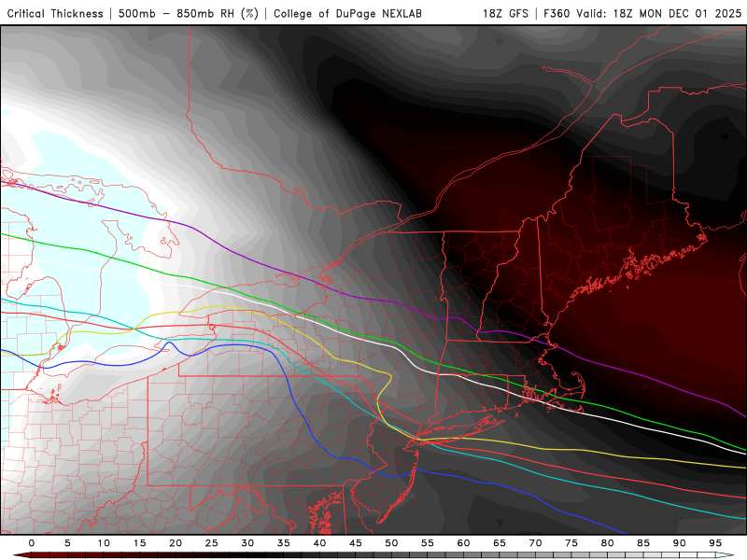The image size is (747, 560).
Task: Click the '500mb – 850mb RH (%)' label
Action: (189, 14)
